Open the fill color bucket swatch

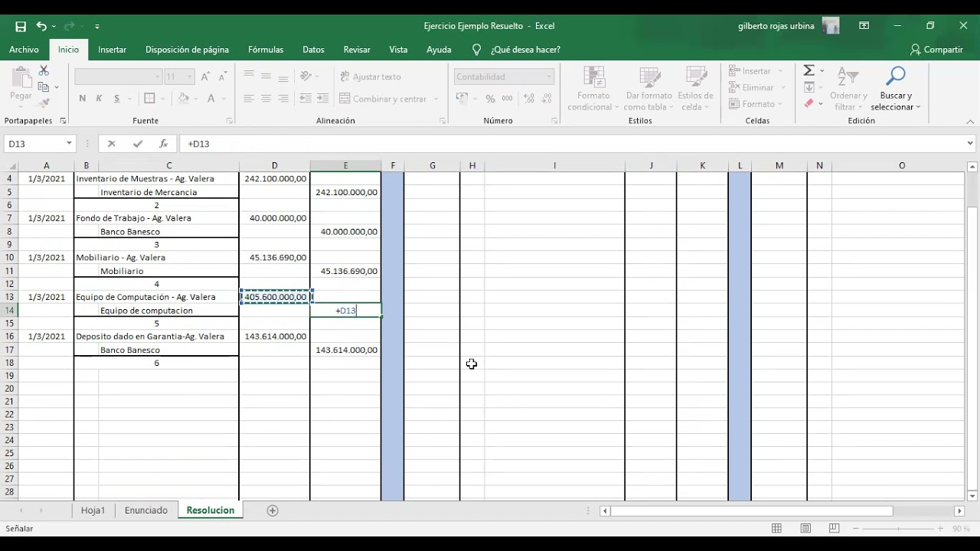click(x=184, y=99)
